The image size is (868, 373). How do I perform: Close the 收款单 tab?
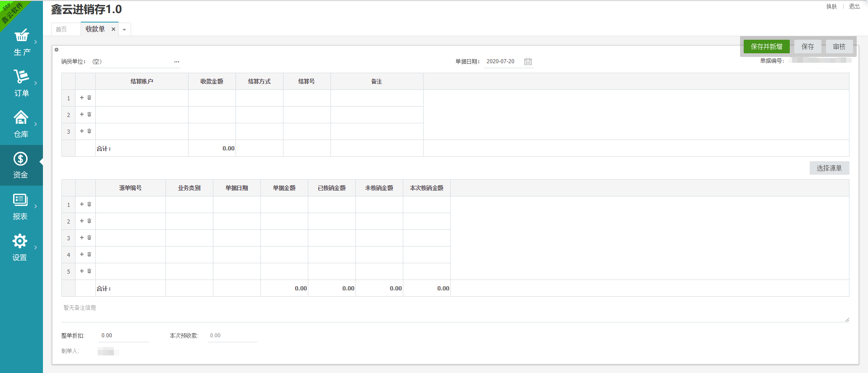pos(113,29)
